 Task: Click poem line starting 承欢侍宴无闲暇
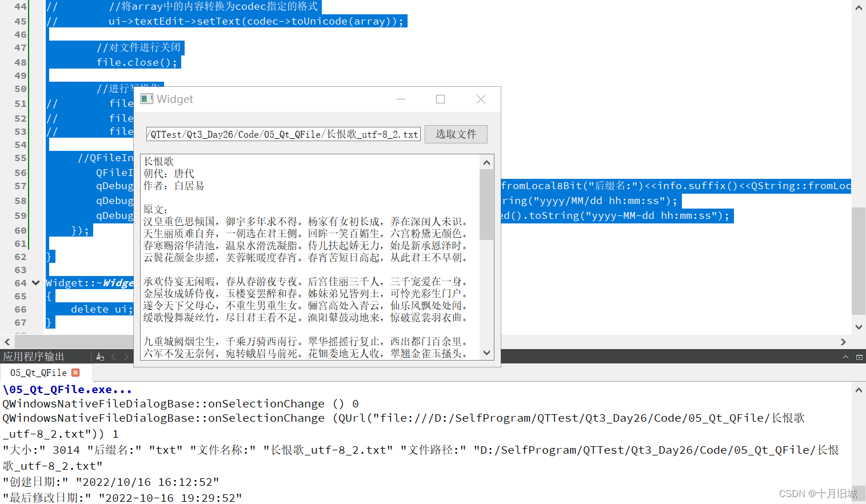click(306, 282)
